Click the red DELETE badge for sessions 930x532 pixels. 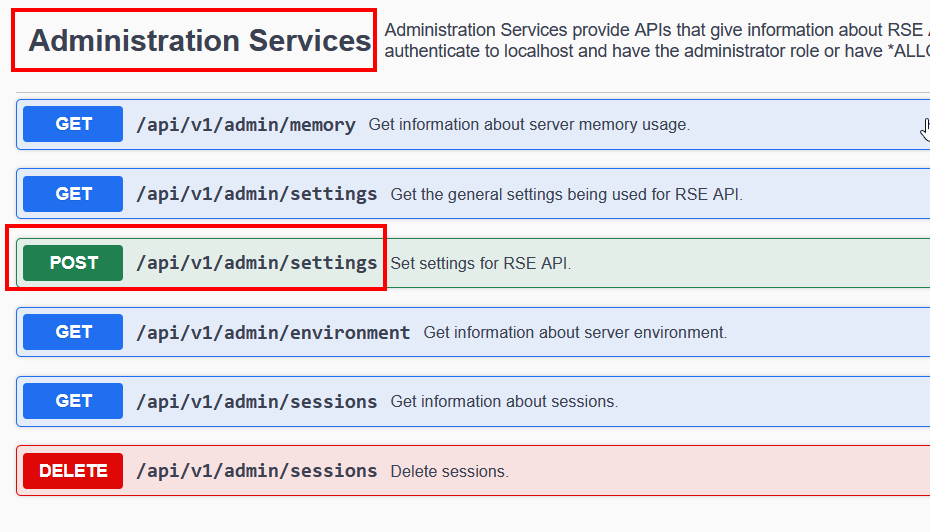click(x=73, y=471)
